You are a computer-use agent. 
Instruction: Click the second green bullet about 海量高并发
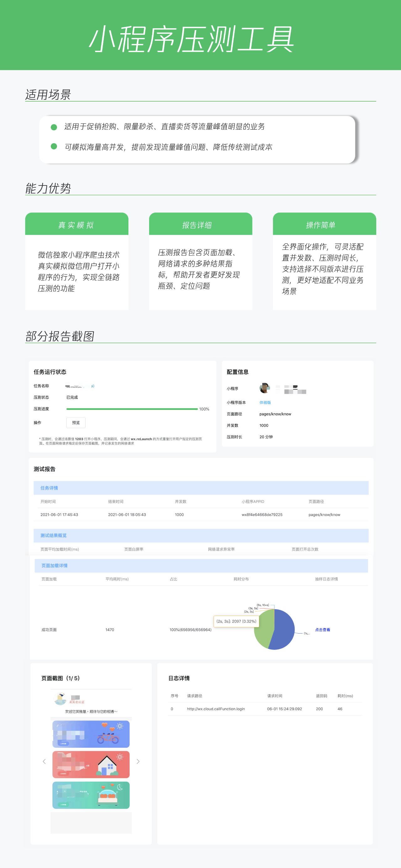54,146
